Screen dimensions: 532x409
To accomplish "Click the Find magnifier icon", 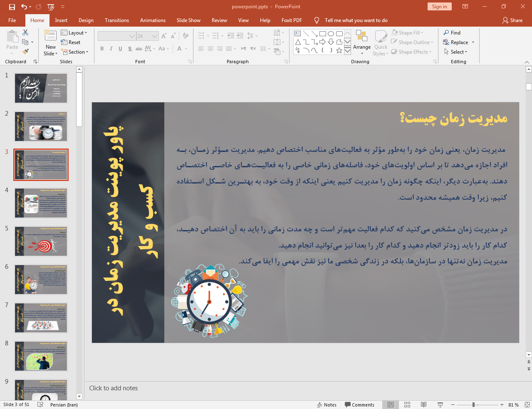I will pos(446,33).
